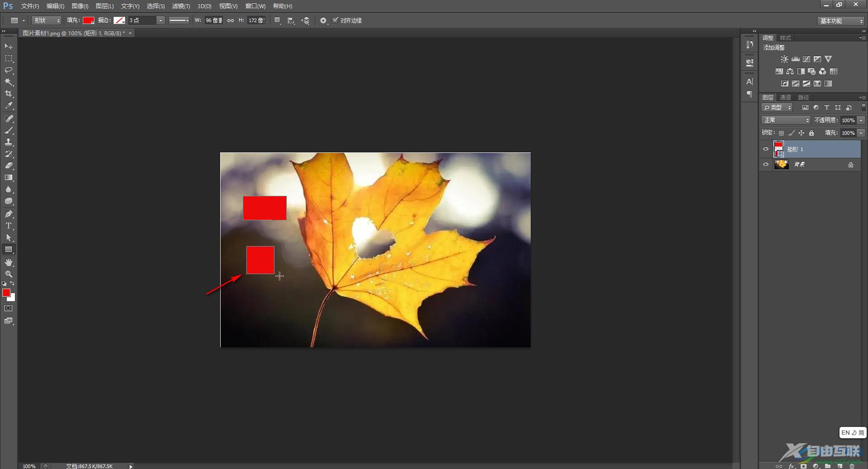Toggle lock position
This screenshot has width=868, height=469.
(x=801, y=133)
